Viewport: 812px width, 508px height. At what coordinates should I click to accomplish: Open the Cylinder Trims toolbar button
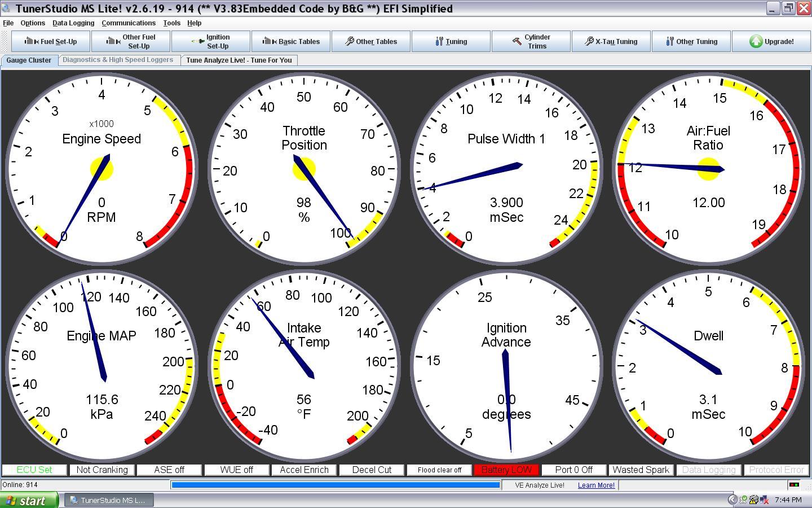531,41
